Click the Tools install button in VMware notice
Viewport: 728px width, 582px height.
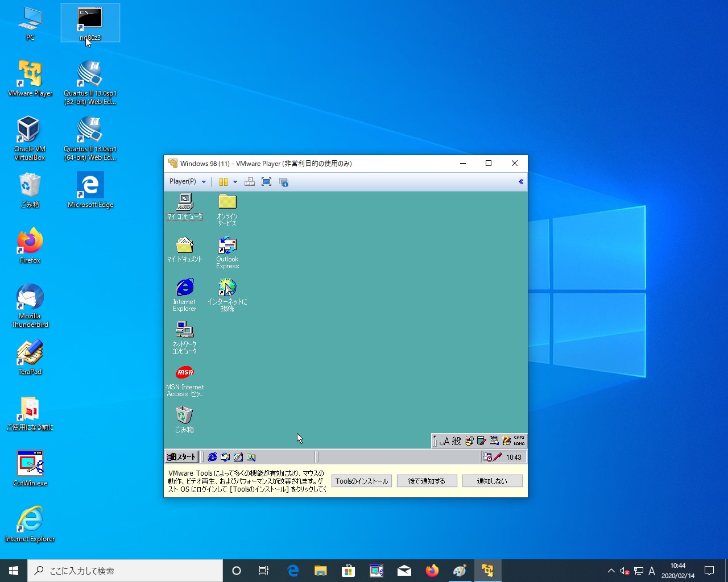[x=362, y=481]
